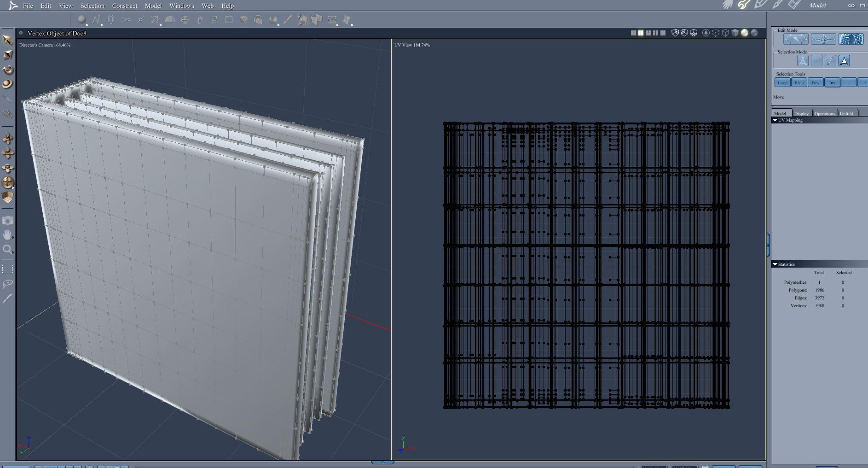The width and height of the screenshot is (868, 468).
Task: Open the Edit menu
Action: click(46, 6)
